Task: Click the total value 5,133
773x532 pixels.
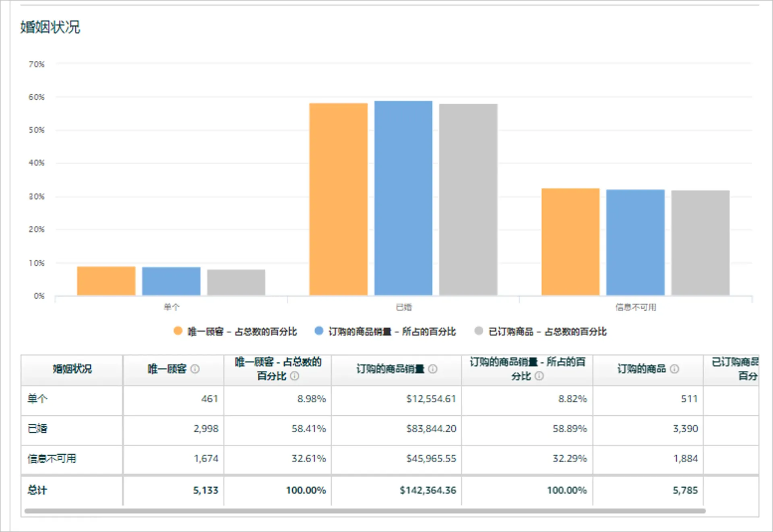Action: coord(206,490)
